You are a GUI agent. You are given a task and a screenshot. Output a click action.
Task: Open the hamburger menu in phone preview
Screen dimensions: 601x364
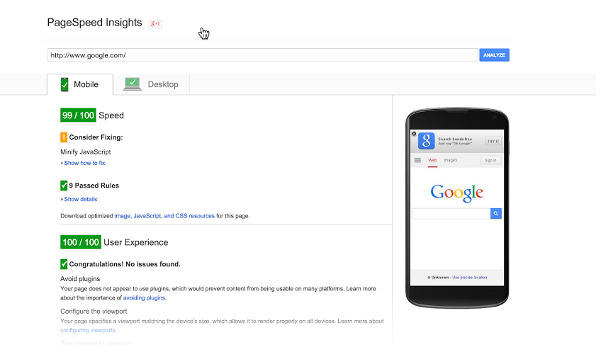(417, 160)
